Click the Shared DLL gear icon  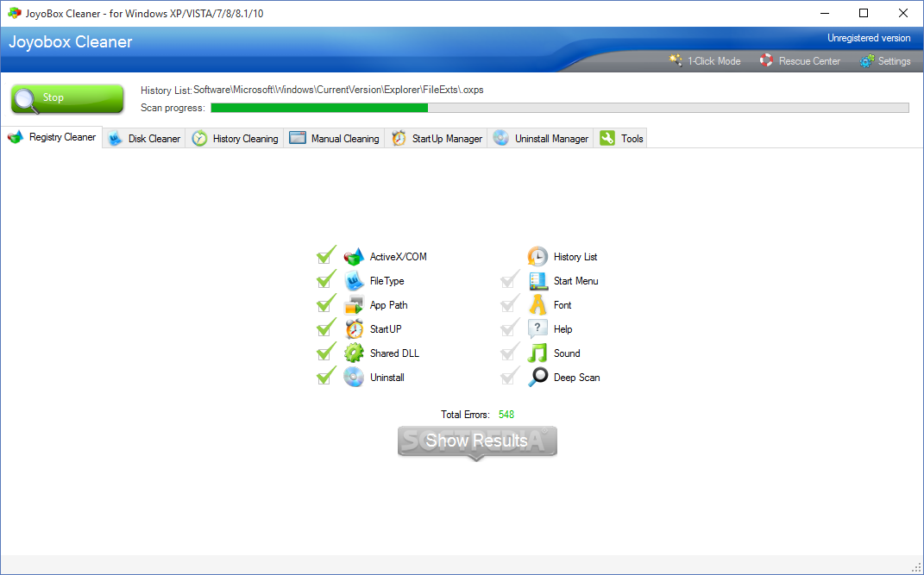(355, 353)
